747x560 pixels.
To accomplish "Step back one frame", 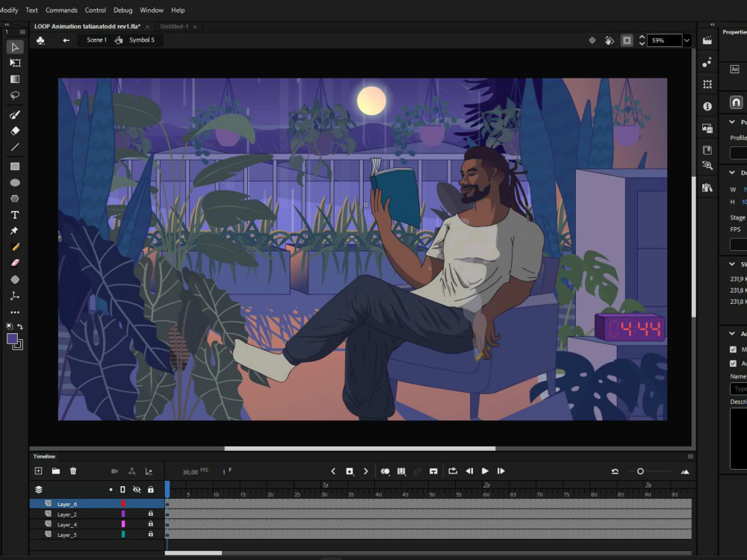I will (x=469, y=471).
